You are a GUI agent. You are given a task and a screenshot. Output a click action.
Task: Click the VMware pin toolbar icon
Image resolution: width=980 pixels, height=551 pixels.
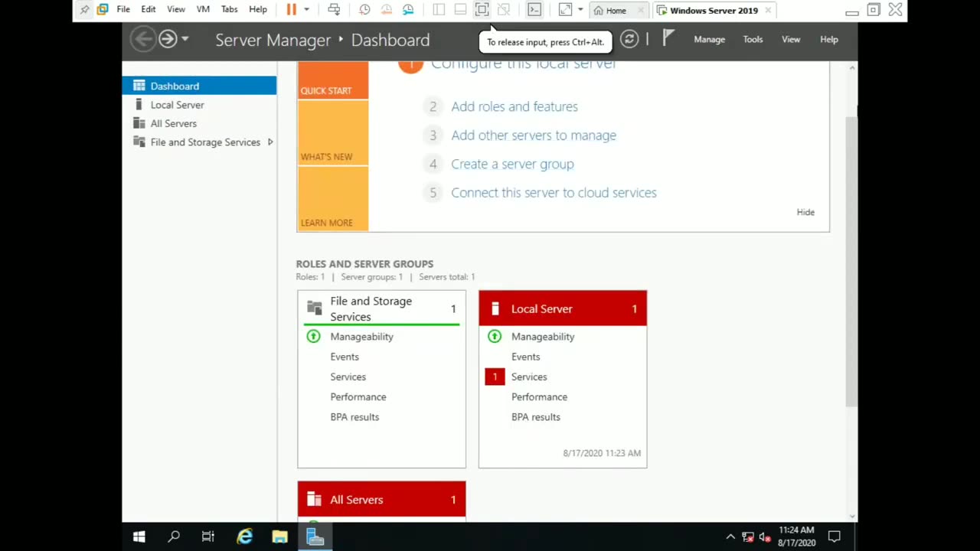point(84,10)
